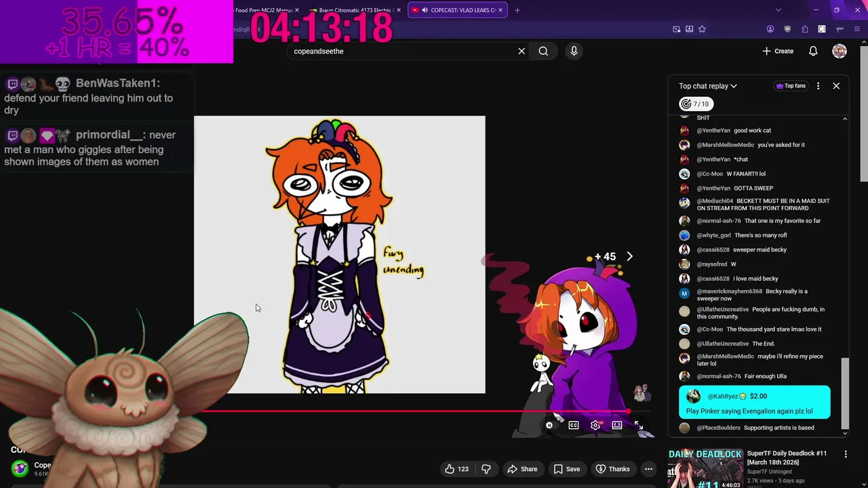Select chat message 'GOTTA SWEEP'
868x488 pixels.
click(753, 188)
